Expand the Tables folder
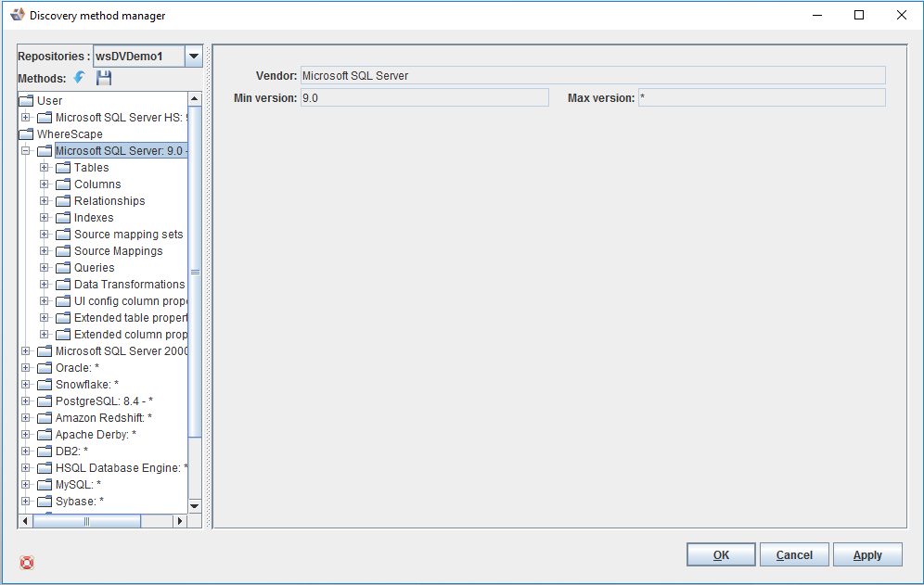The image size is (924, 585). tap(45, 167)
